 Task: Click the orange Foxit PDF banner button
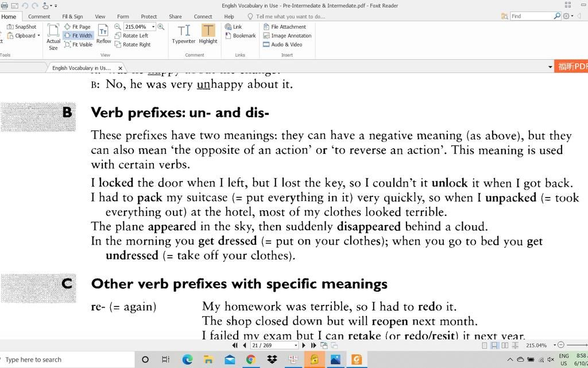pyautogui.click(x=571, y=67)
